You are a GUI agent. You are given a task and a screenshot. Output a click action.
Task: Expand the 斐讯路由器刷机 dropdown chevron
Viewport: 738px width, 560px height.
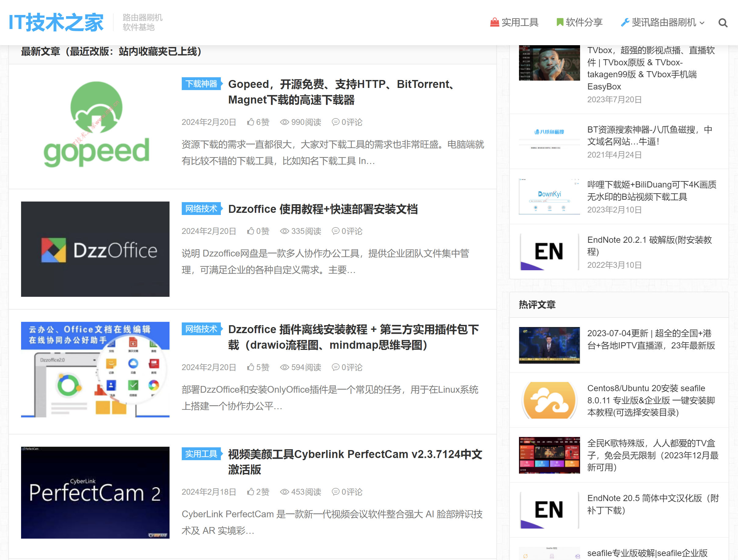[x=702, y=23]
